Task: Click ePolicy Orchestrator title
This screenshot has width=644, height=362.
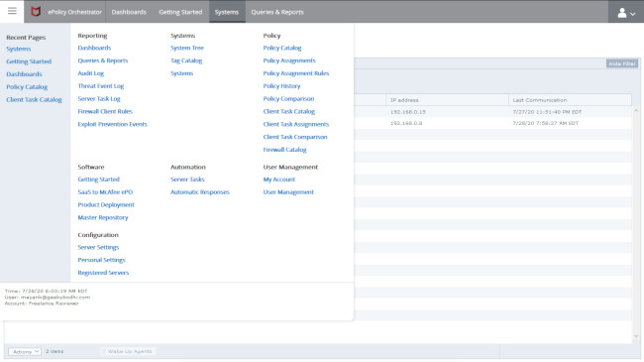Action: click(x=74, y=12)
